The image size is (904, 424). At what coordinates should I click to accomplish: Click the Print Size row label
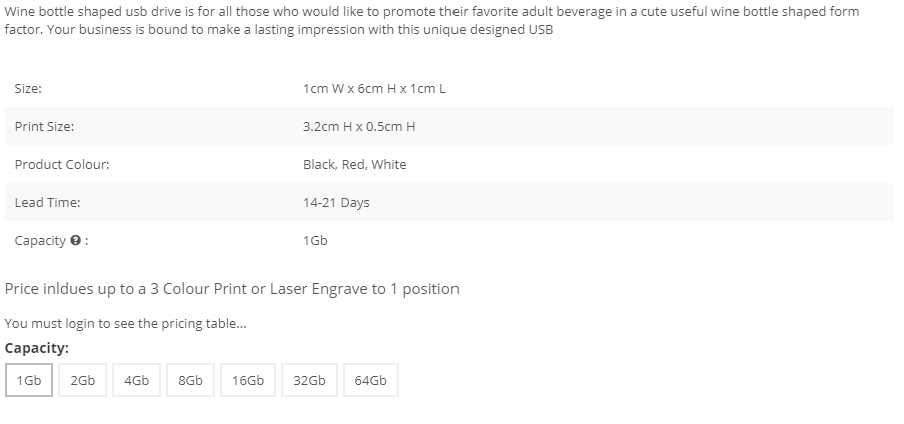click(44, 127)
